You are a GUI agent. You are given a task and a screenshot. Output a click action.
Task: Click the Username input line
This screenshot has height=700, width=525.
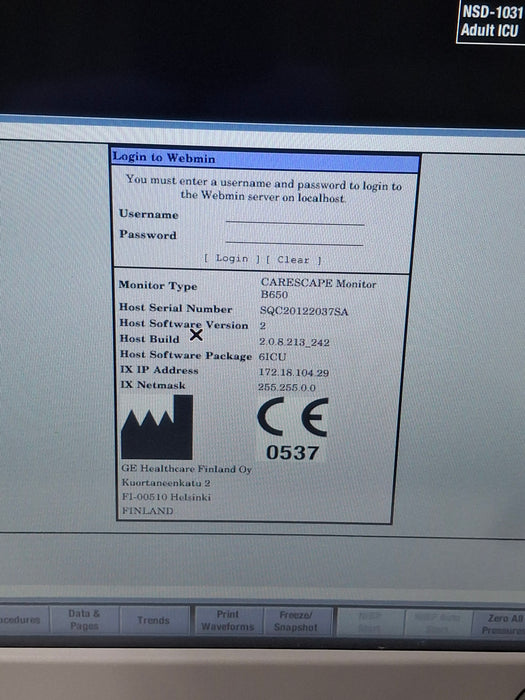295,217
